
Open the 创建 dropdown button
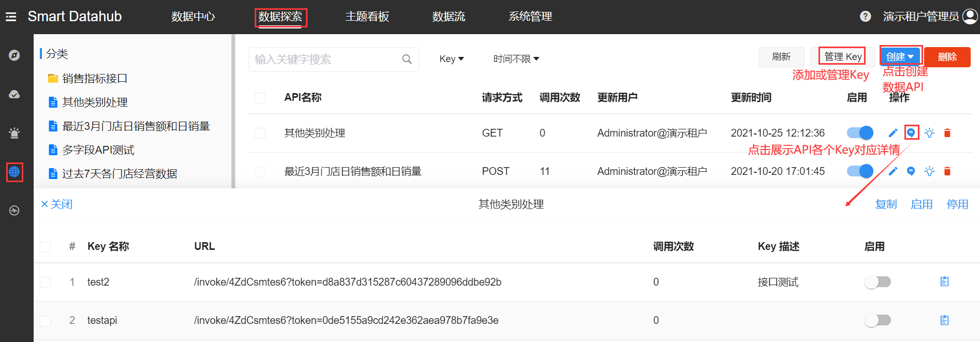(x=901, y=56)
